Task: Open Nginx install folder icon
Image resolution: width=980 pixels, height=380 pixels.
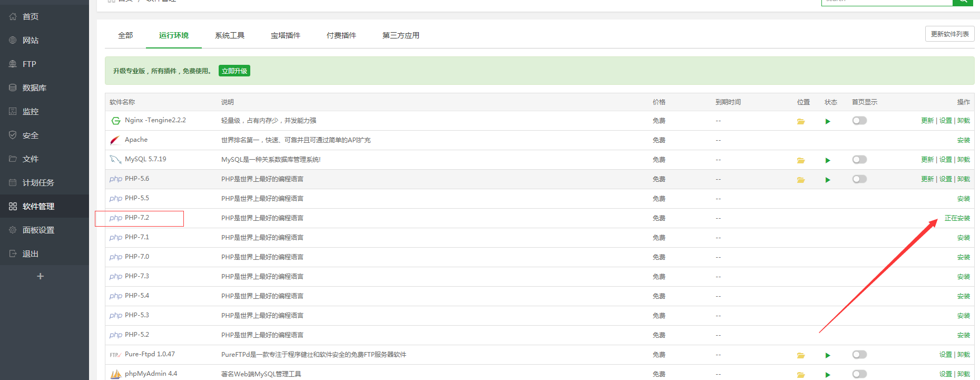Action: click(x=801, y=121)
